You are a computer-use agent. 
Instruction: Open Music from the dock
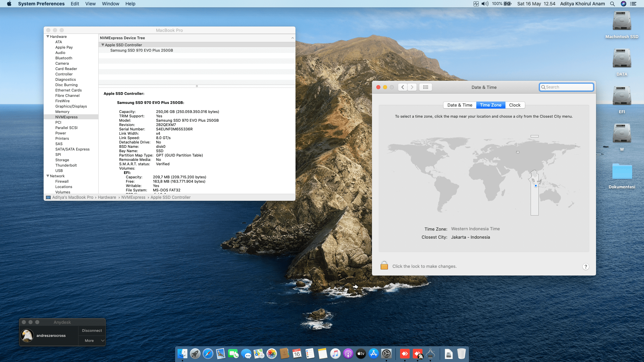tap(335, 354)
